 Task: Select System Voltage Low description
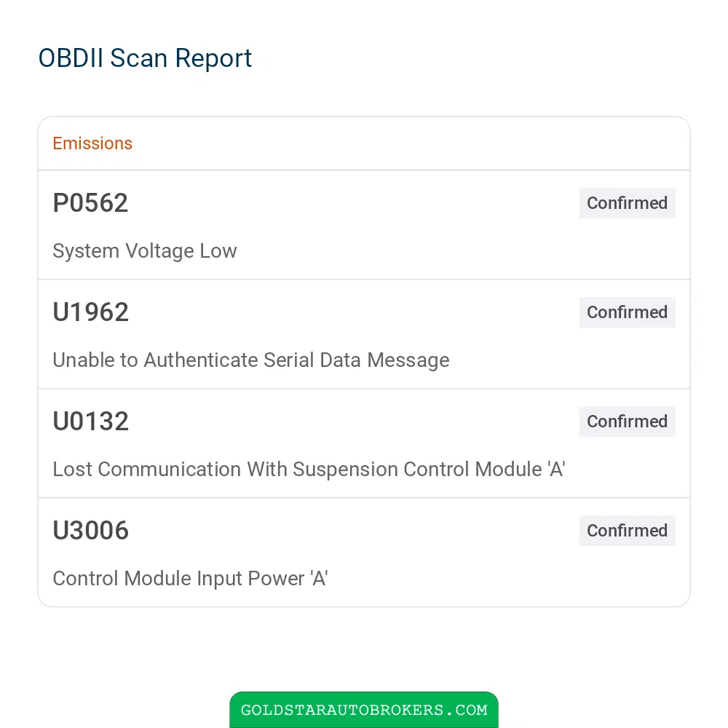tap(145, 251)
